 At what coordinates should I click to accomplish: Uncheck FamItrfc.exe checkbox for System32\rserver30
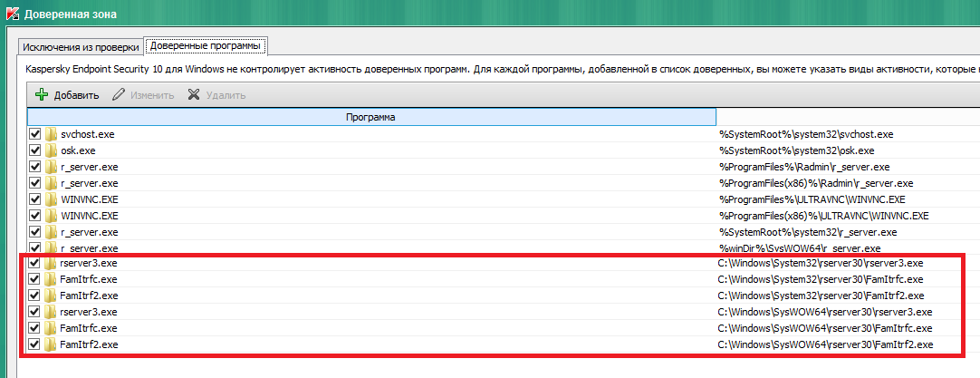click(35, 279)
